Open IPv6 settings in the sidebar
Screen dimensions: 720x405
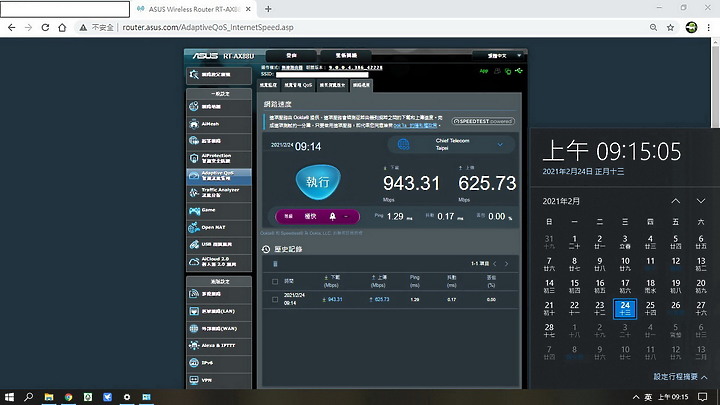click(x=219, y=363)
